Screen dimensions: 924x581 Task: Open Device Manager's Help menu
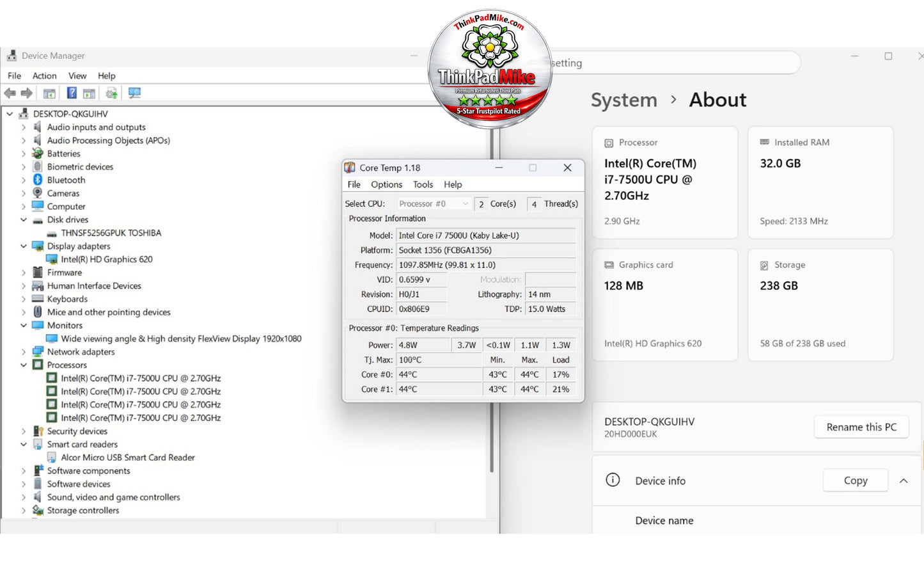pyautogui.click(x=107, y=76)
